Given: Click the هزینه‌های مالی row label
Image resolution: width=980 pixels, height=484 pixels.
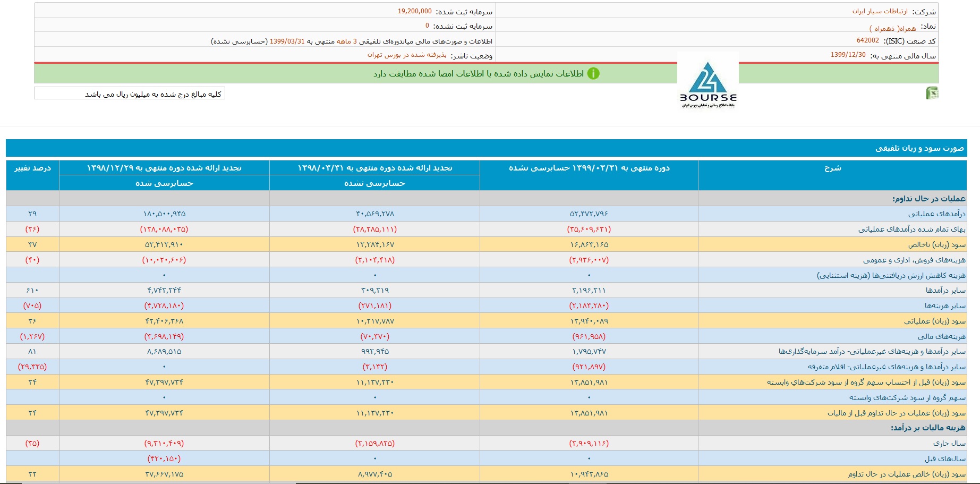Looking at the screenshot, I should coord(941,337).
